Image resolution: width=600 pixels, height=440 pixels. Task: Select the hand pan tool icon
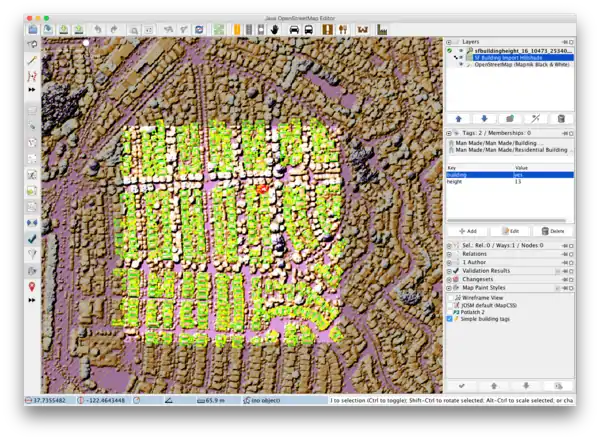(x=275, y=30)
